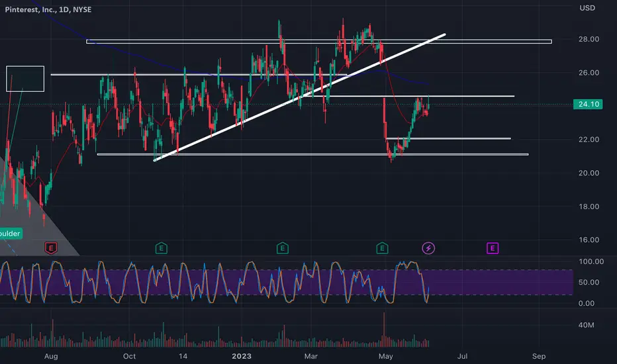Viewport: 617px width, 364px height.
Task: Click the 100.00 stochastic axis label
Action: pyautogui.click(x=591, y=261)
